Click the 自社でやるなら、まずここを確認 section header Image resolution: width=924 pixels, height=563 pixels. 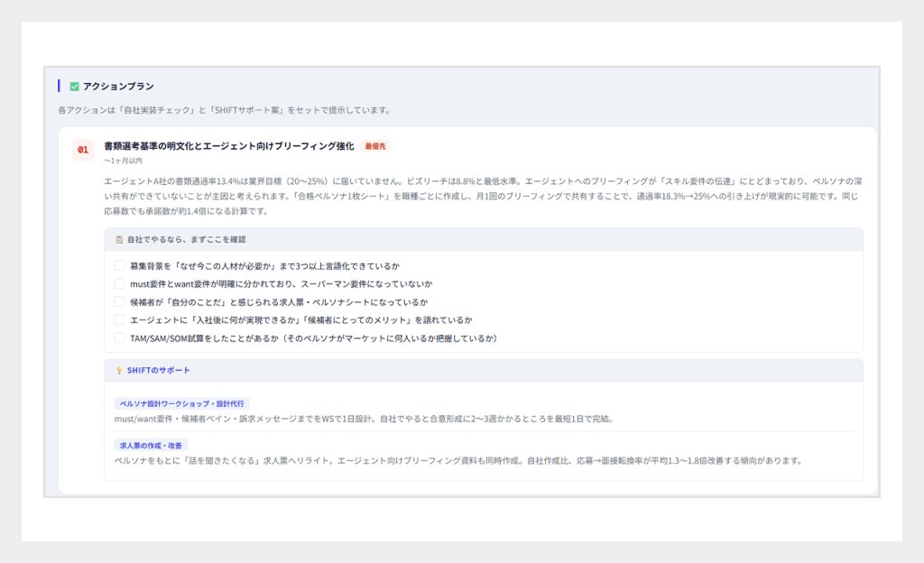click(484, 240)
